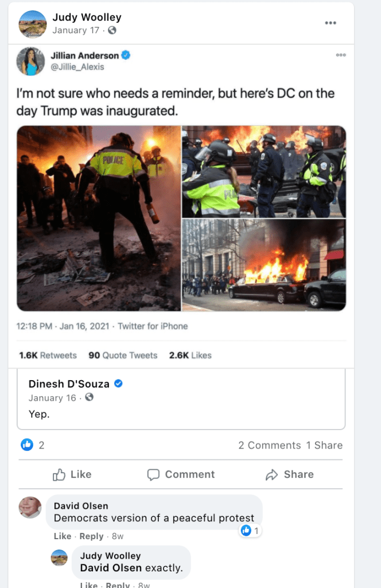Click Dinesh D'Souza's verified checkmark
The image size is (381, 588).
(118, 384)
